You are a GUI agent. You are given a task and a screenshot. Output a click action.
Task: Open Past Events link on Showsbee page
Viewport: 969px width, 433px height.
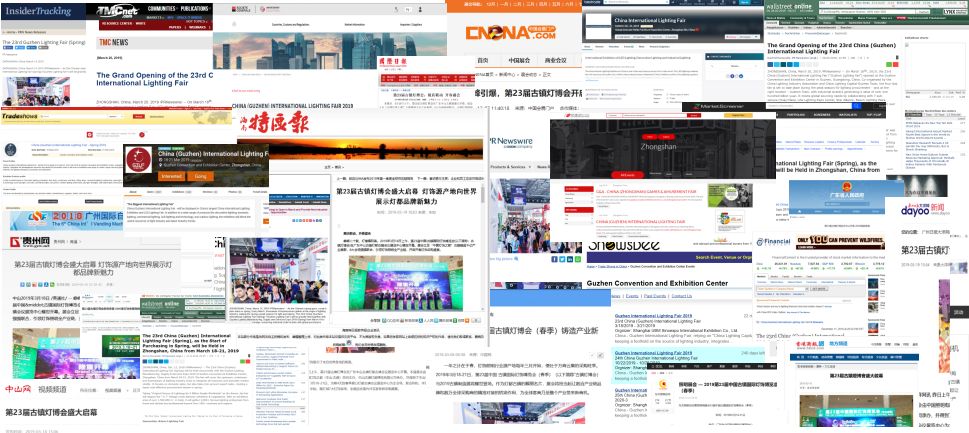click(655, 296)
